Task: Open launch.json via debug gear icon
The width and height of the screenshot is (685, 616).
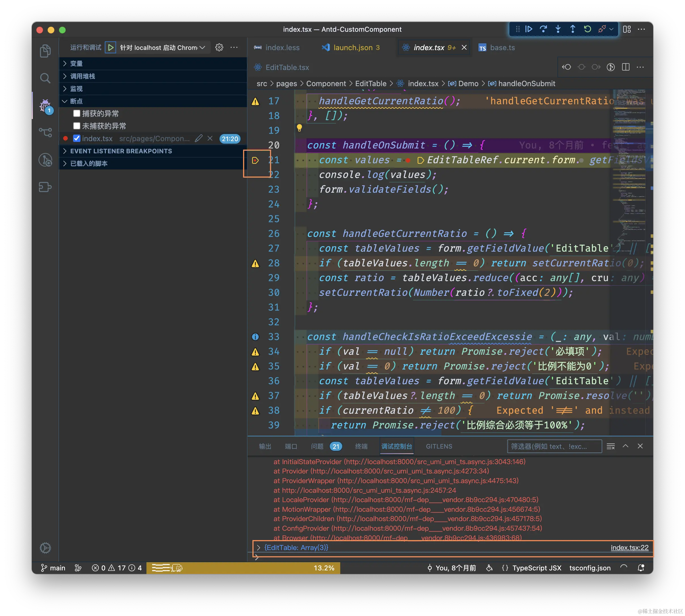Action: [x=219, y=47]
